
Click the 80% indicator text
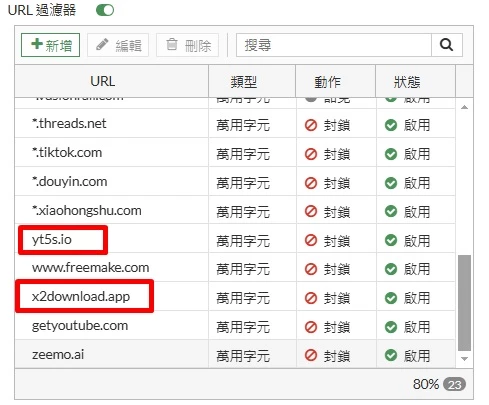tap(426, 385)
